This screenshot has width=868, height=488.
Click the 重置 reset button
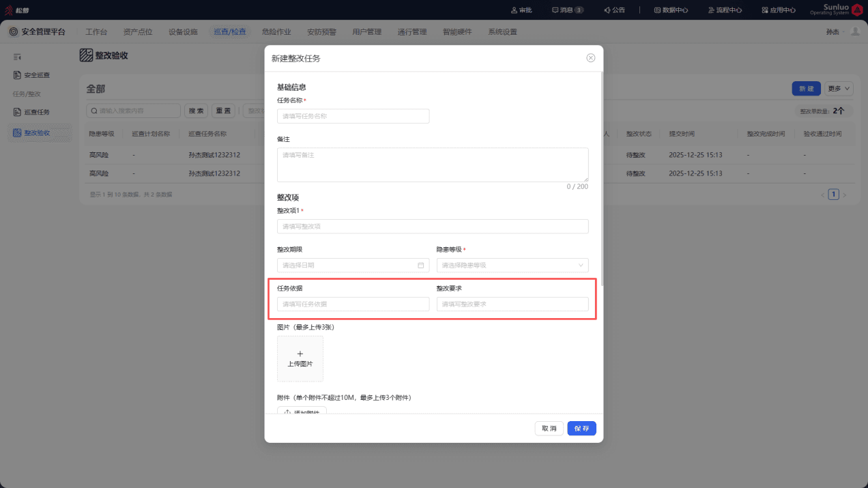pos(222,111)
